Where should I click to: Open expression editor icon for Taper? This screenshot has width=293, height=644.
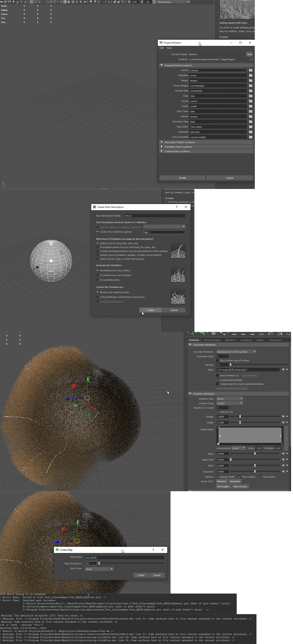tap(283, 454)
